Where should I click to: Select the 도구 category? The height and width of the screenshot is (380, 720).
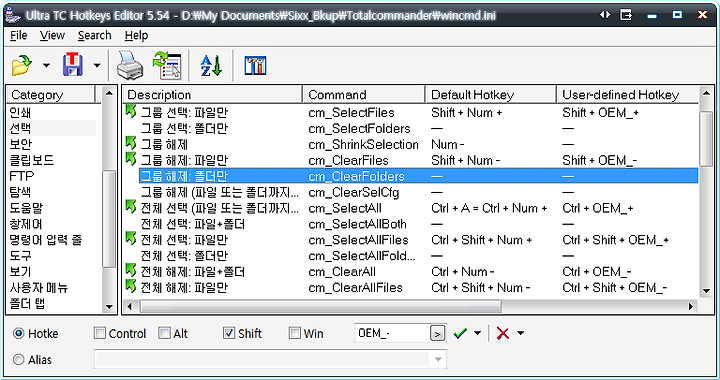[x=21, y=256]
